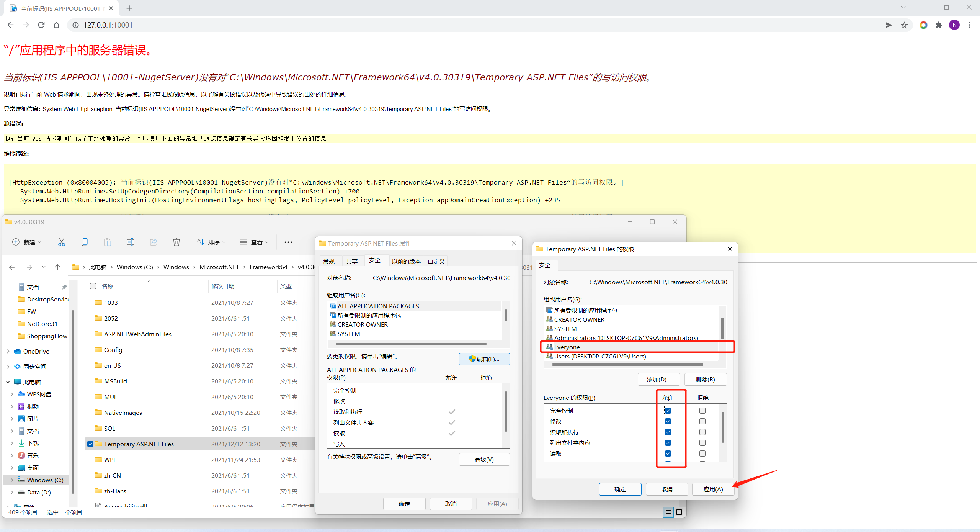Click the browser address bar URL
The width and height of the screenshot is (980, 532).
pyautogui.click(x=108, y=25)
